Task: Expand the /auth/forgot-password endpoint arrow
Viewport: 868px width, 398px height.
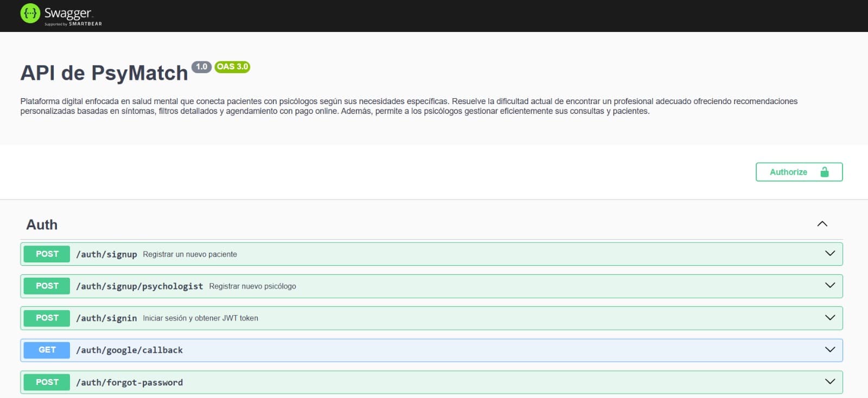Action: [830, 381]
